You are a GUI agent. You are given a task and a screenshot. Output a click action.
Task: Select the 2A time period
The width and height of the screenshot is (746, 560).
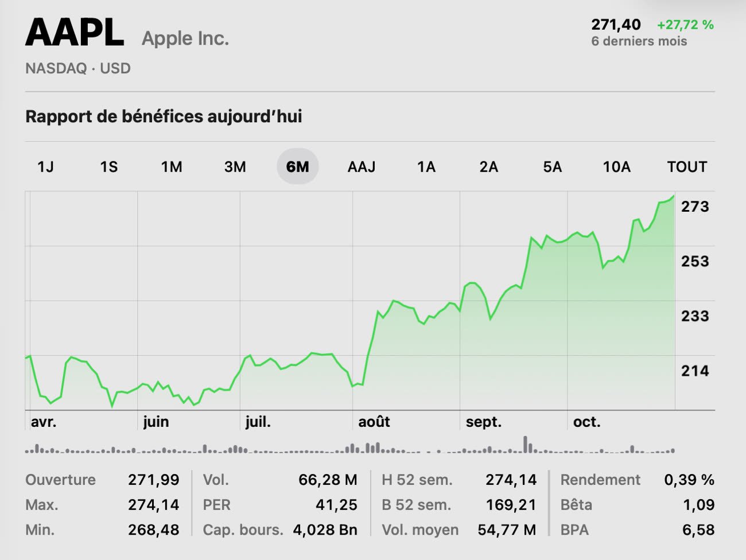click(488, 167)
